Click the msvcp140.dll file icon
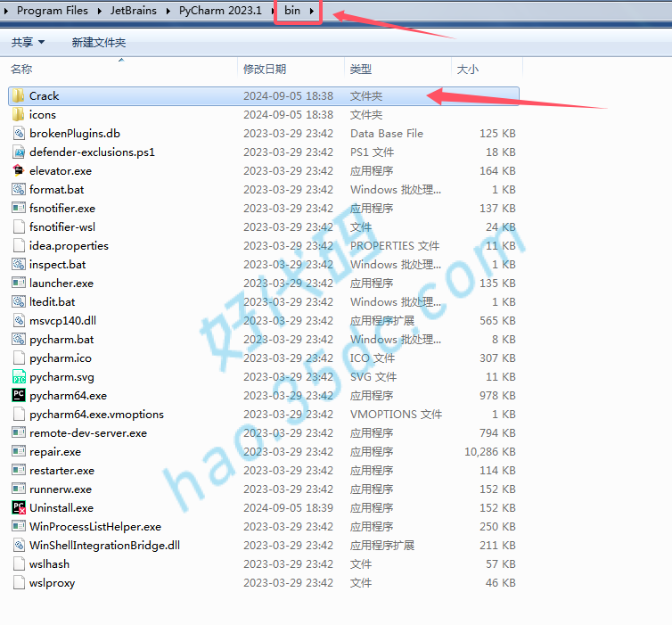The image size is (672, 625). tap(19, 320)
